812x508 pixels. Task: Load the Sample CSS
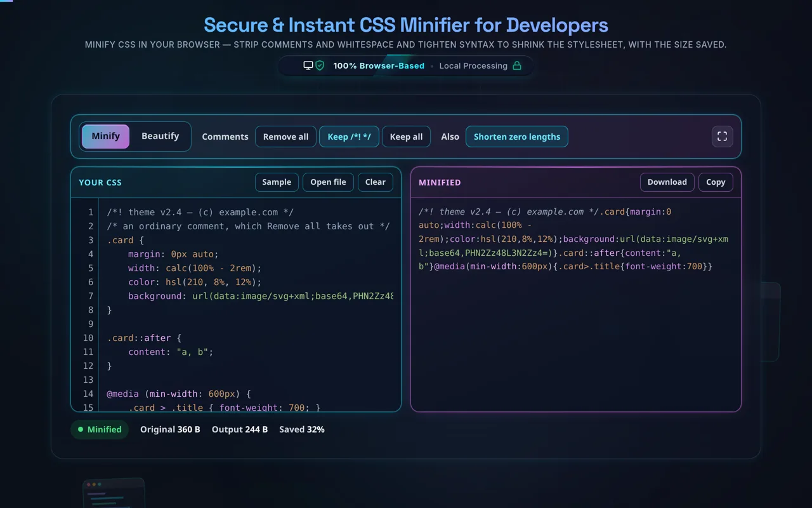[277, 182]
